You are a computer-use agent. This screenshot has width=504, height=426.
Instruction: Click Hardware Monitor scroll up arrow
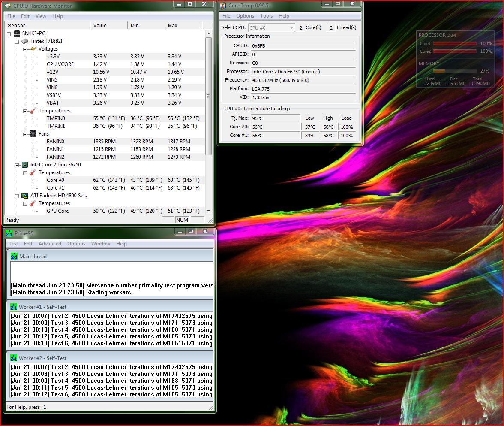coord(209,33)
